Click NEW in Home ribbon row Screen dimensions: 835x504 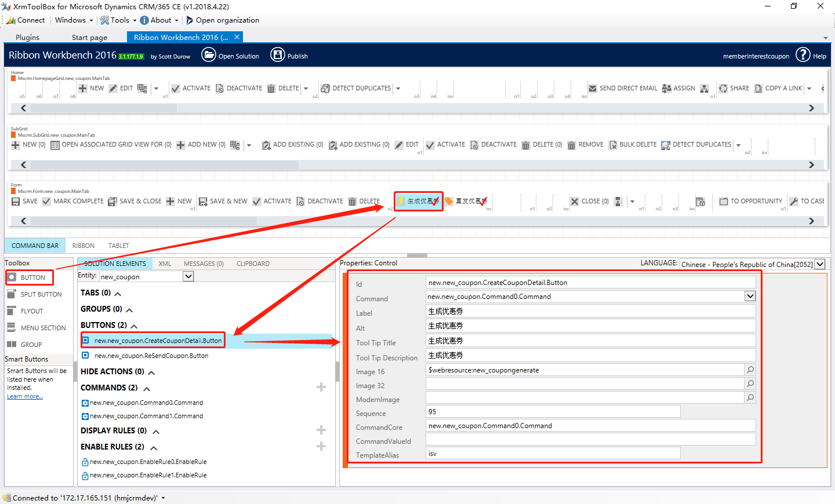(91, 89)
